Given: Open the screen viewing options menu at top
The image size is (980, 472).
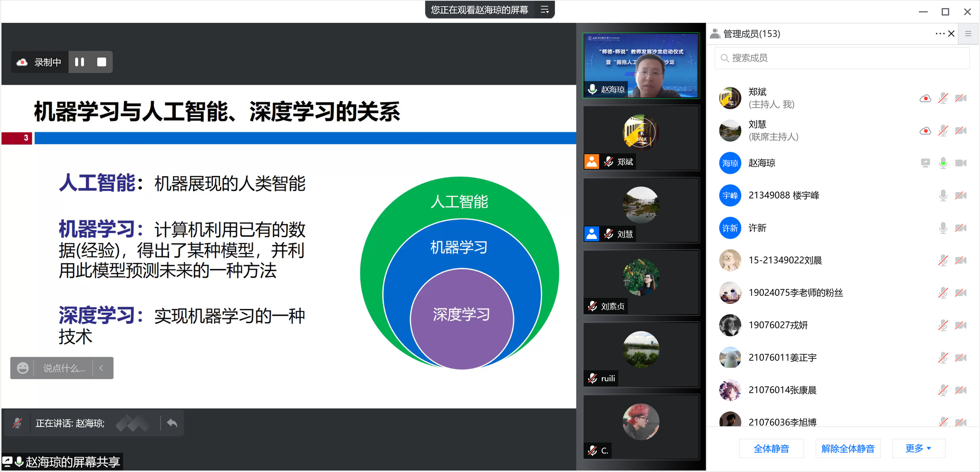Looking at the screenshot, I should click(x=544, y=10).
